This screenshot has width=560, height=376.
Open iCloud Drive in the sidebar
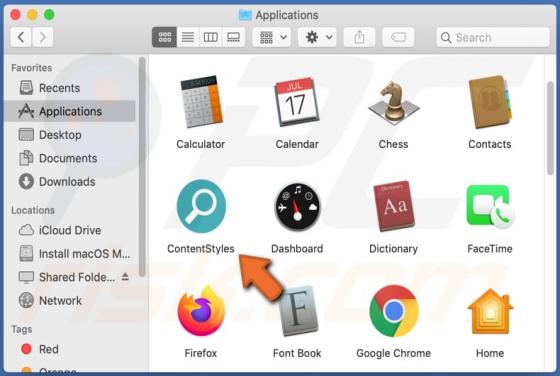(x=70, y=230)
